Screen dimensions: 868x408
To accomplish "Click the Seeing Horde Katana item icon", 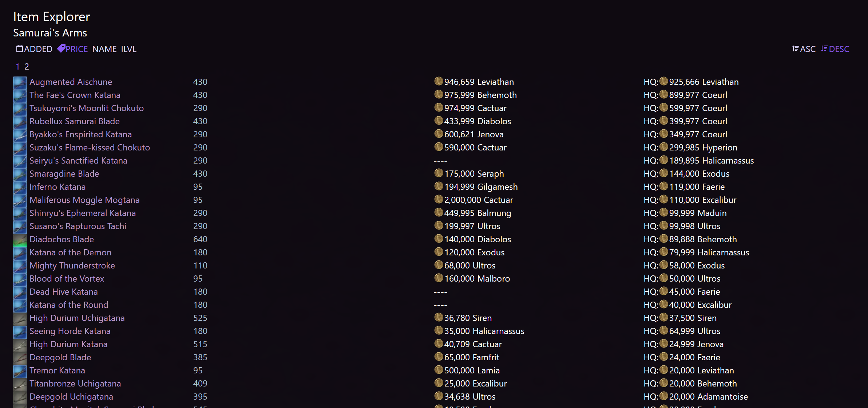I will (x=20, y=331).
